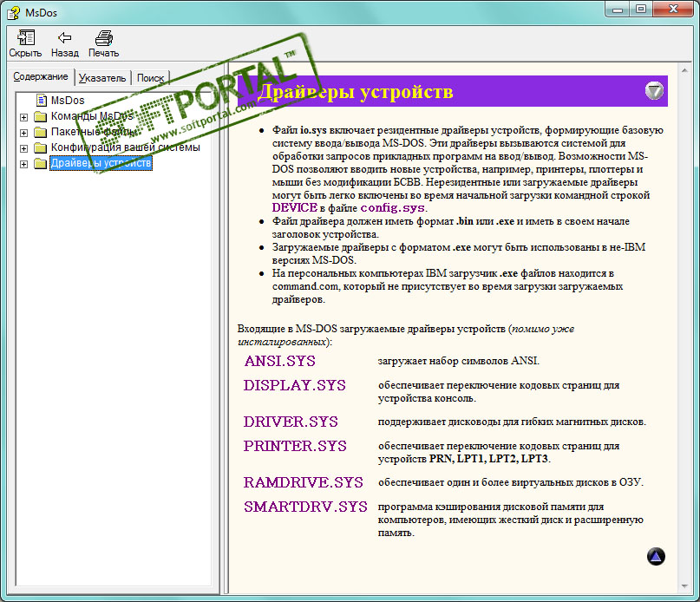The height and width of the screenshot is (602, 700).
Task: Expand the Пакетные файлы tree node
Action: click(24, 133)
